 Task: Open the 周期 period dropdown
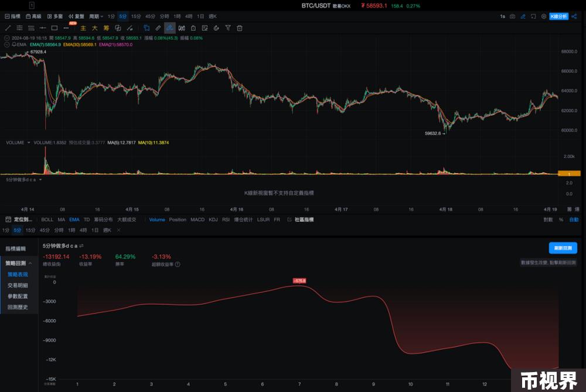[x=96, y=16]
